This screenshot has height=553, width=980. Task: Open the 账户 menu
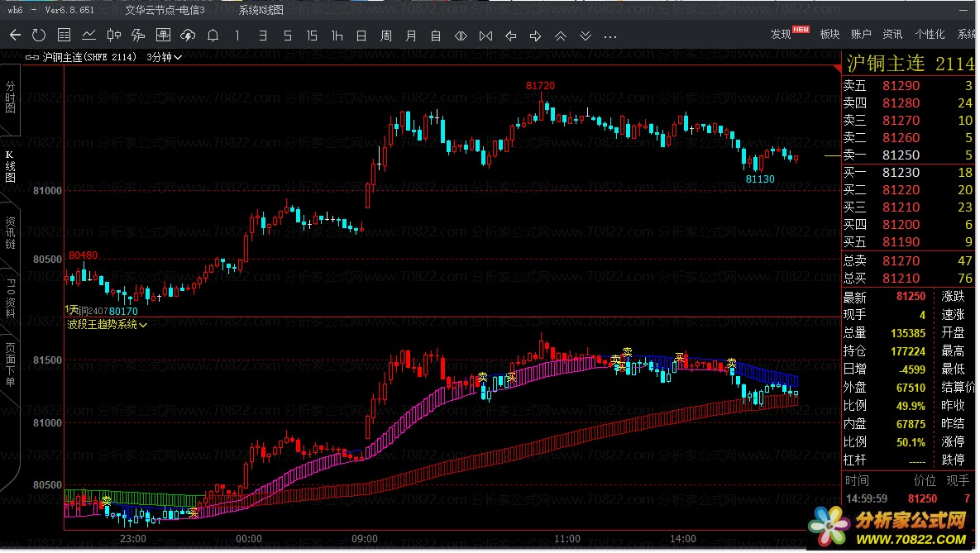861,35
